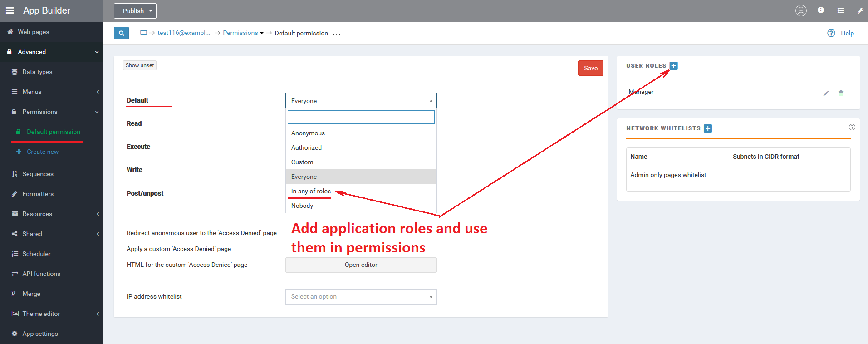
Task: Click the info circle icon in header
Action: 821,10
